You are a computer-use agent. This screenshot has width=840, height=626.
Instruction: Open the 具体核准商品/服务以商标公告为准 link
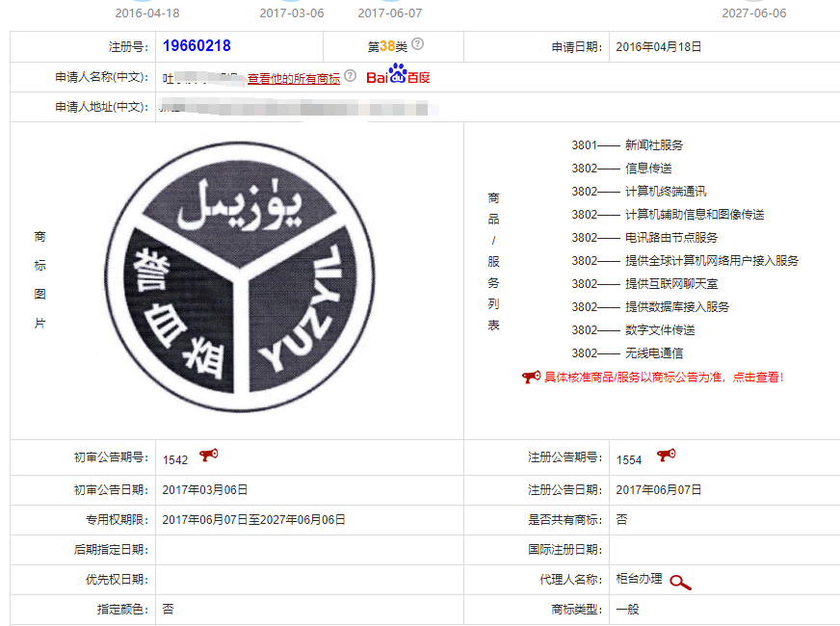(664, 377)
